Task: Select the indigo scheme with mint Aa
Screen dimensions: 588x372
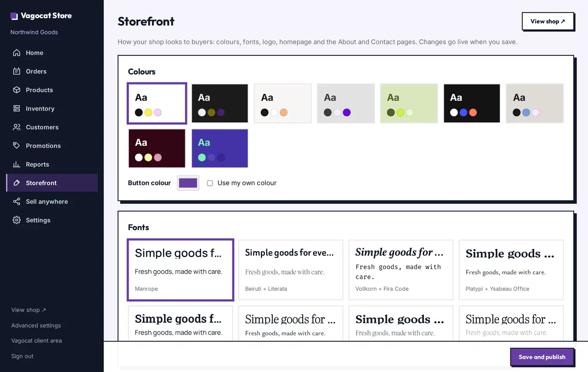Action: [x=220, y=148]
